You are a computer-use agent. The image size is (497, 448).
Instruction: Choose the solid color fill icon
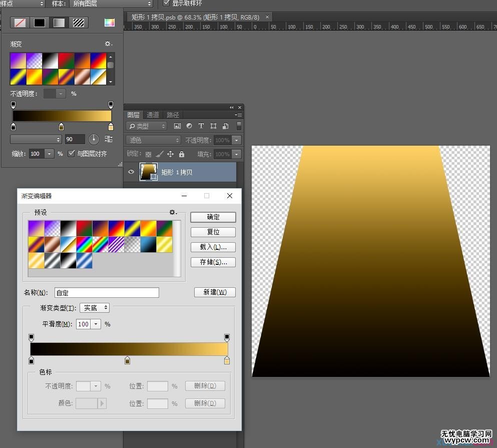pos(40,23)
